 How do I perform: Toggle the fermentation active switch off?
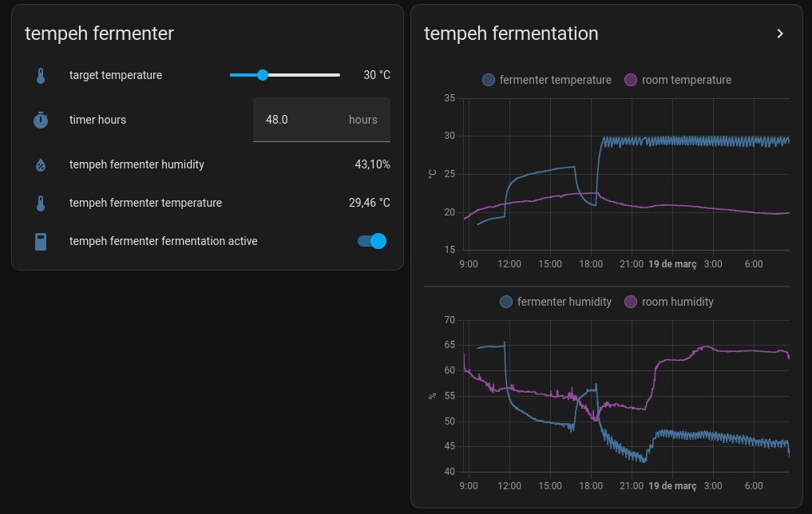tap(372, 241)
